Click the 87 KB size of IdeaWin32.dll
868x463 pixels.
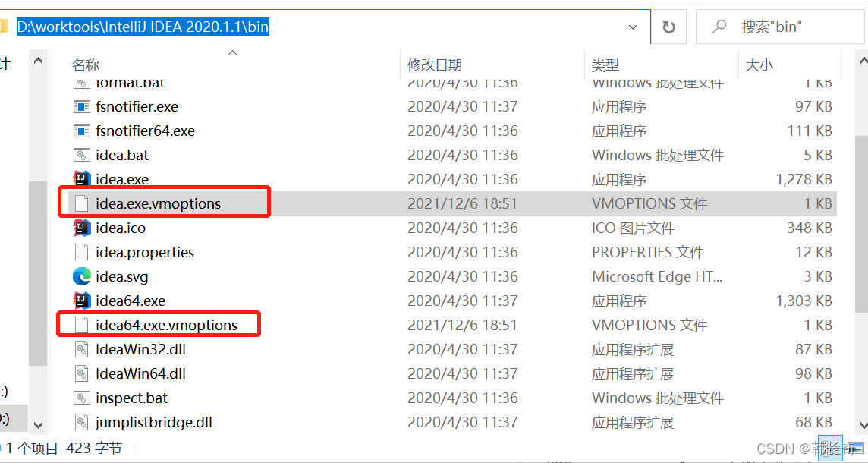[x=813, y=349]
